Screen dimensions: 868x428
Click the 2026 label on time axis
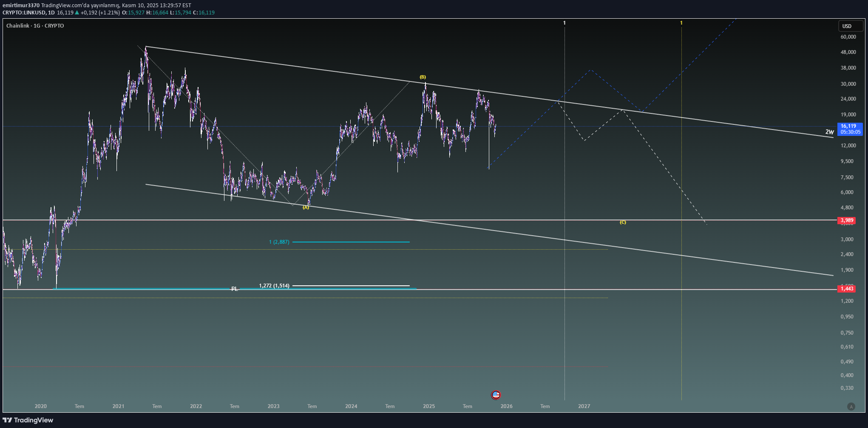(506, 406)
